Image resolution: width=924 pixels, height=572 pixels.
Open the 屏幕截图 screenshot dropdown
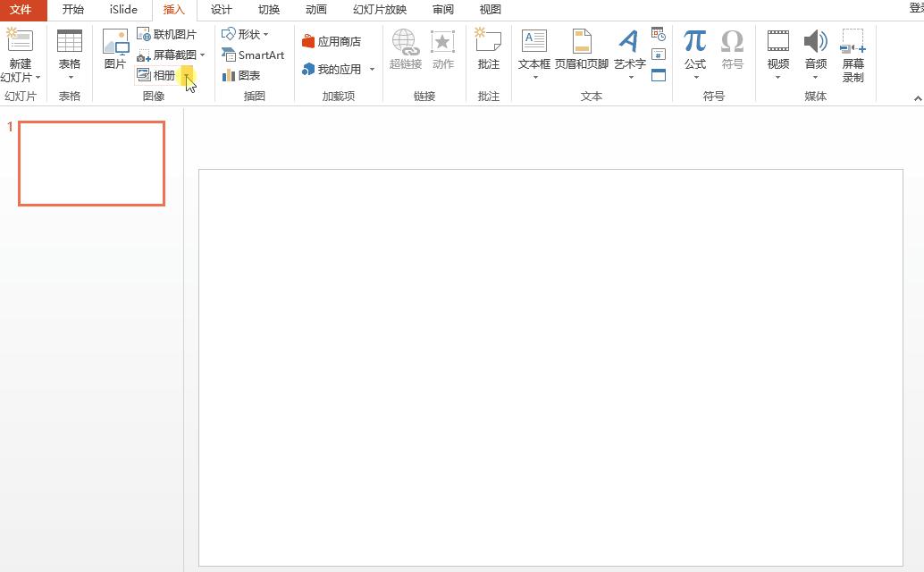(x=173, y=55)
